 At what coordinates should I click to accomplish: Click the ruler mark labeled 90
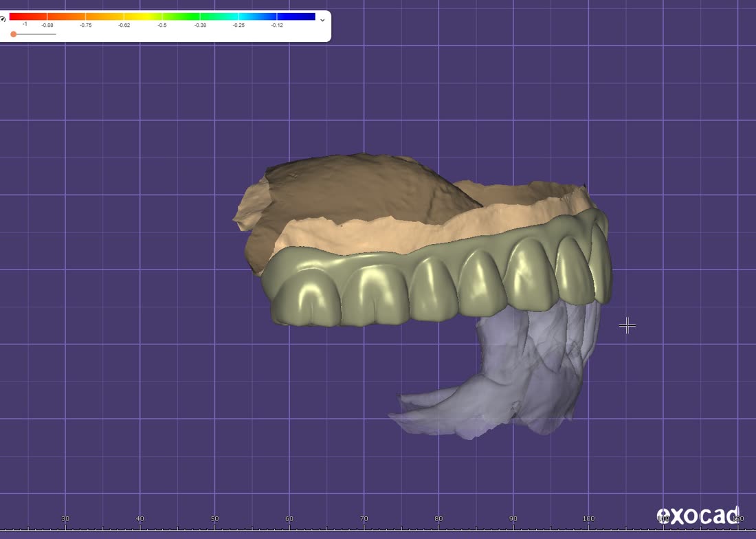(513, 519)
